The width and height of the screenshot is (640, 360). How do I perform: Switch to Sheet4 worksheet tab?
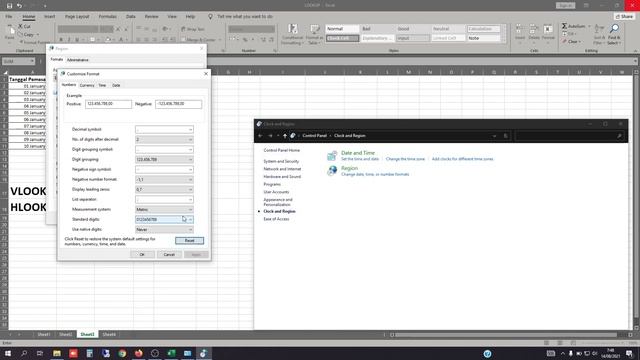tap(109, 334)
